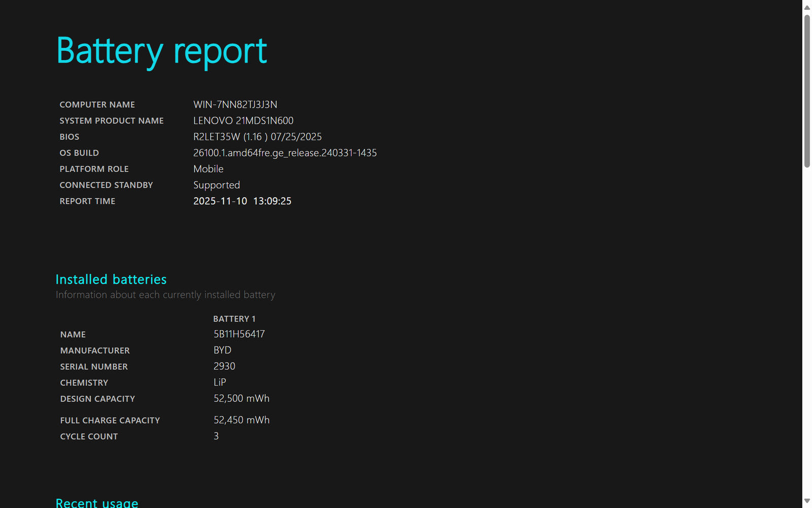This screenshot has height=508, width=812.
Task: Click the design capacity value 52,500 mWh
Action: [241, 399]
